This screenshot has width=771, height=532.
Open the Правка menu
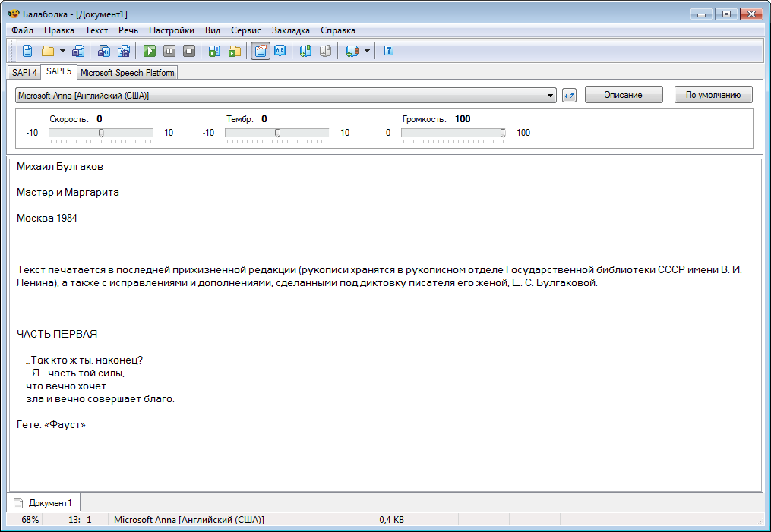[x=59, y=30]
